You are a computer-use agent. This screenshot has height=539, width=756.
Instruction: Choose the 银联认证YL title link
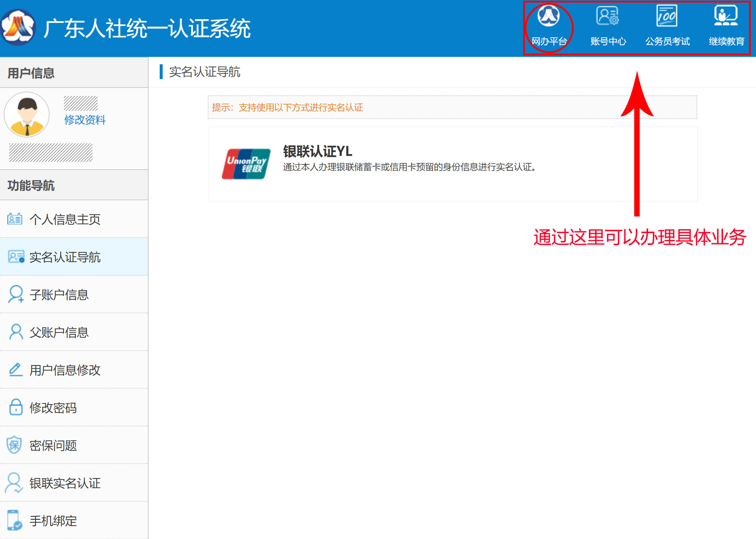coord(318,151)
